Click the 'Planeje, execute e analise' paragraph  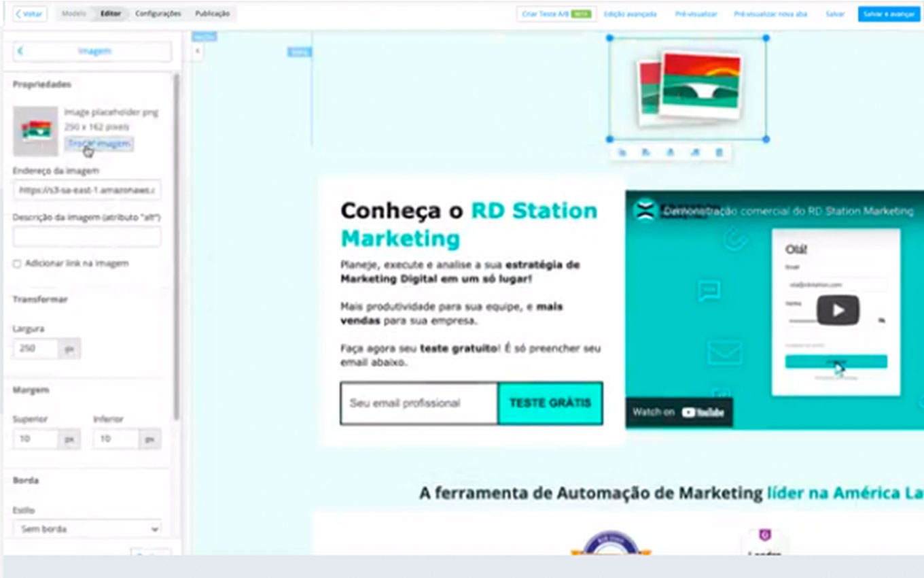click(460, 272)
